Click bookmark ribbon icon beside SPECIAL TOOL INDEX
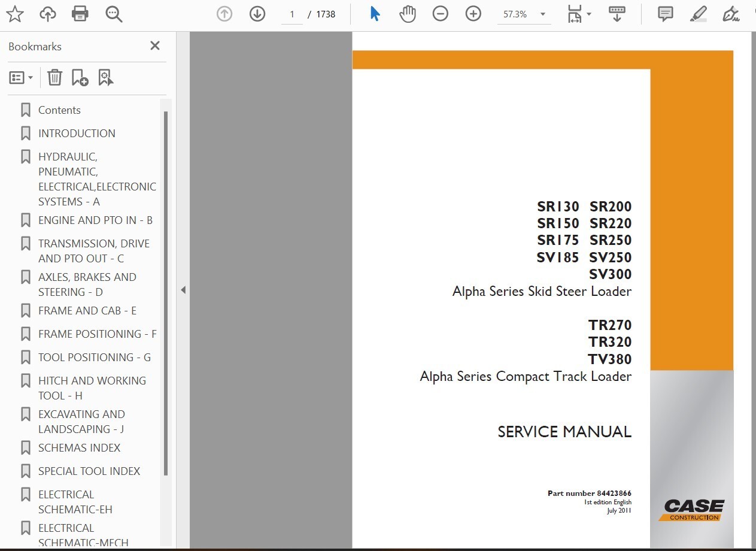This screenshot has width=756, height=551. (x=25, y=471)
